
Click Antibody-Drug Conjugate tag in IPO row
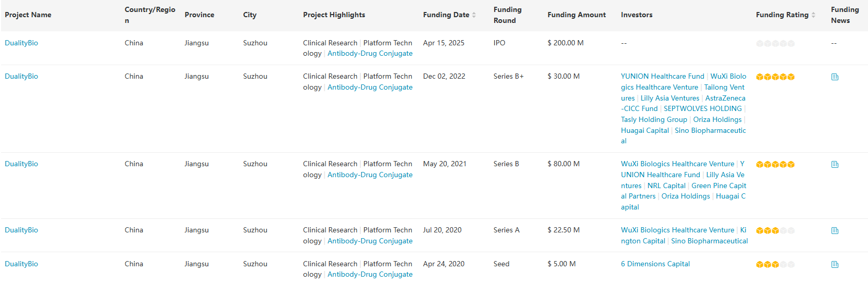pyautogui.click(x=370, y=54)
